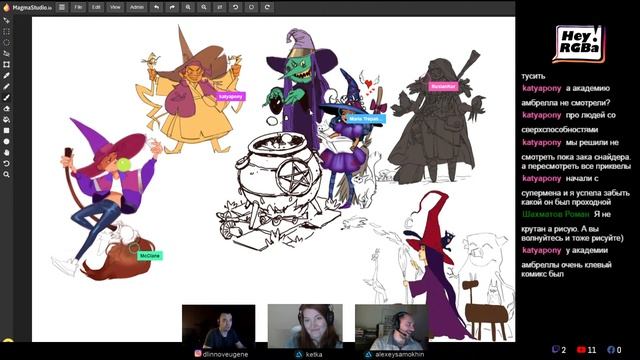Click the McClane cursor label
The height and width of the screenshot is (360, 640).
pyautogui.click(x=150, y=256)
